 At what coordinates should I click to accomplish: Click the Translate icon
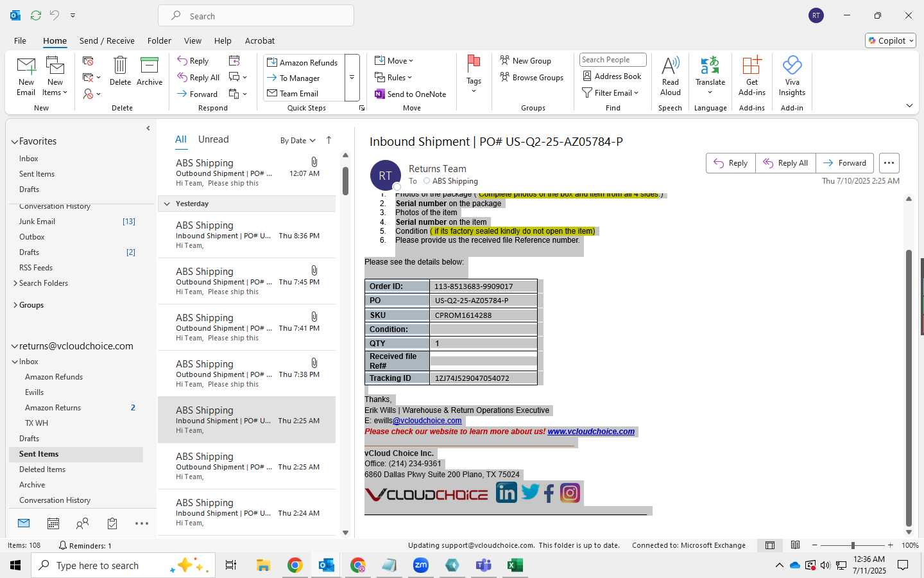point(710,66)
